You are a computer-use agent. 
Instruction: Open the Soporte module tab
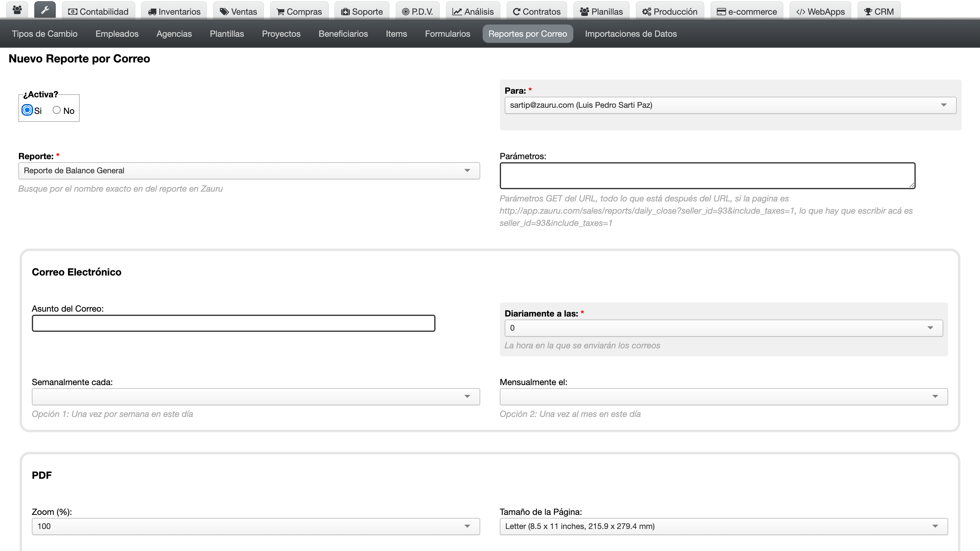tap(362, 11)
